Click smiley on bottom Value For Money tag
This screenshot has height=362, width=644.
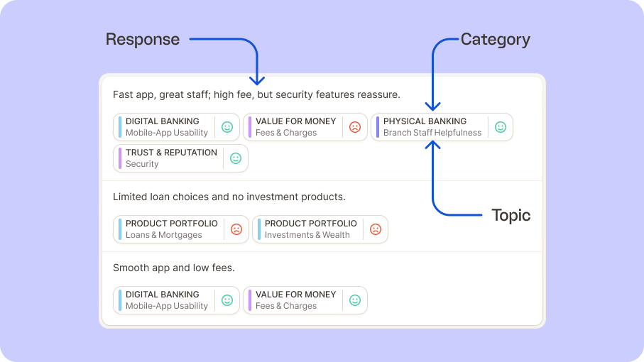click(355, 300)
